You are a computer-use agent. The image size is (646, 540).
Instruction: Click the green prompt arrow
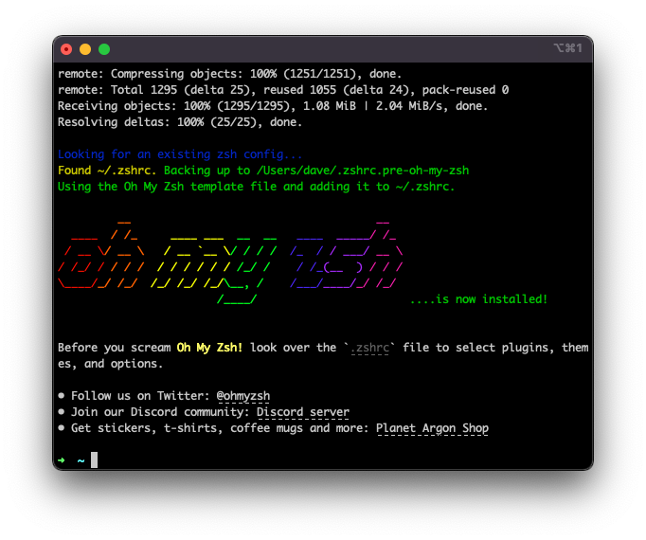[61, 461]
